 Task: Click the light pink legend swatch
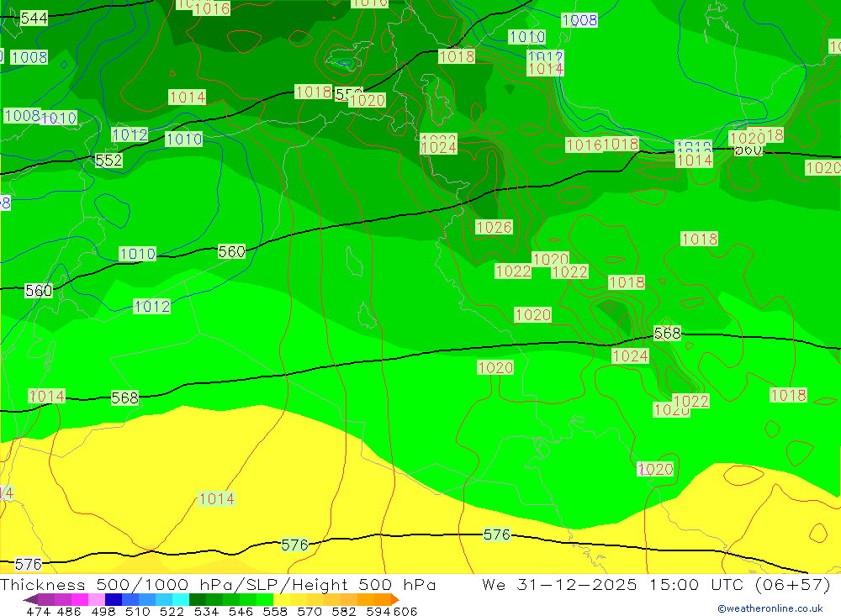pyautogui.click(x=97, y=599)
